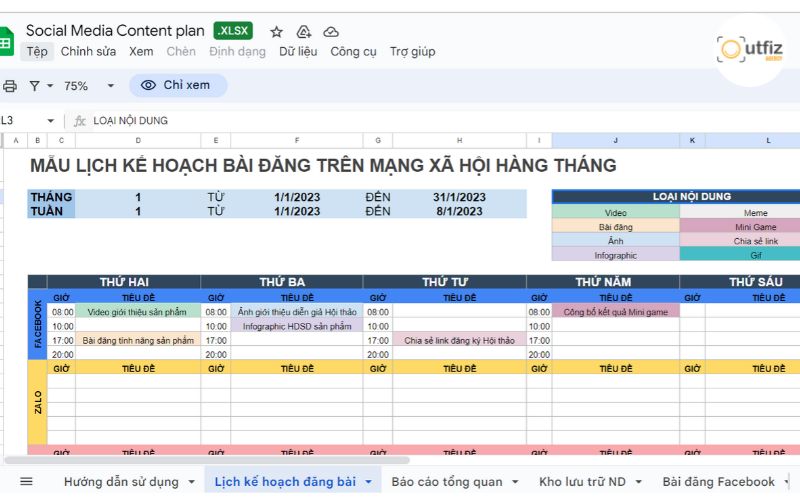Image resolution: width=800 pixels, height=500 pixels.
Task: Select the ZALO platform label cell
Action: [x=38, y=402]
